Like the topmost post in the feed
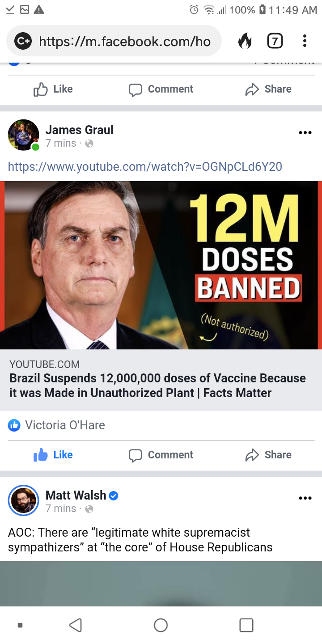Viewport: 322px width, 644px height. [53, 89]
